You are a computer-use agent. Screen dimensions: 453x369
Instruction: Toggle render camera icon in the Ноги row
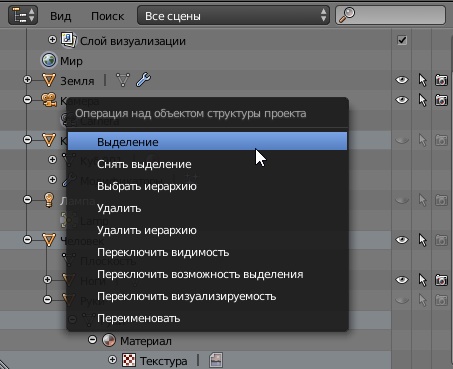tap(441, 280)
